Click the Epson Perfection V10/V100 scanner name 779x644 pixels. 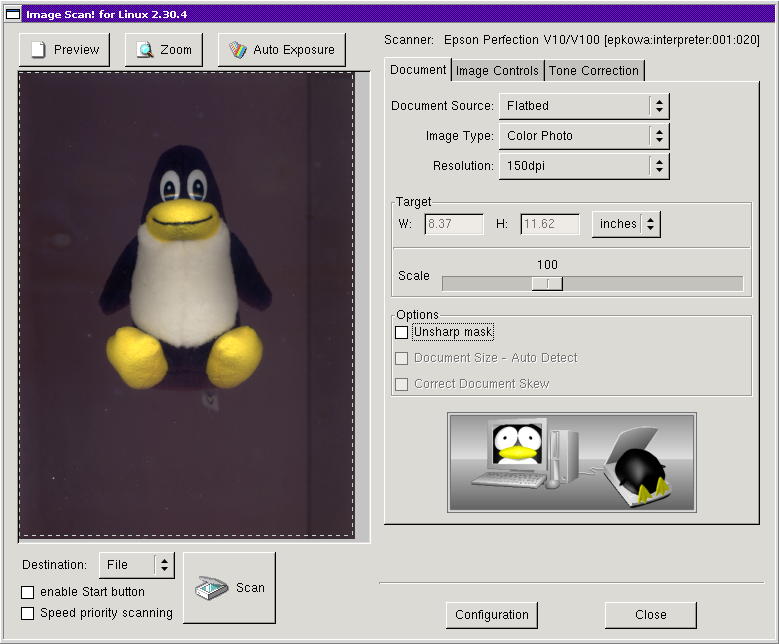tap(522, 40)
